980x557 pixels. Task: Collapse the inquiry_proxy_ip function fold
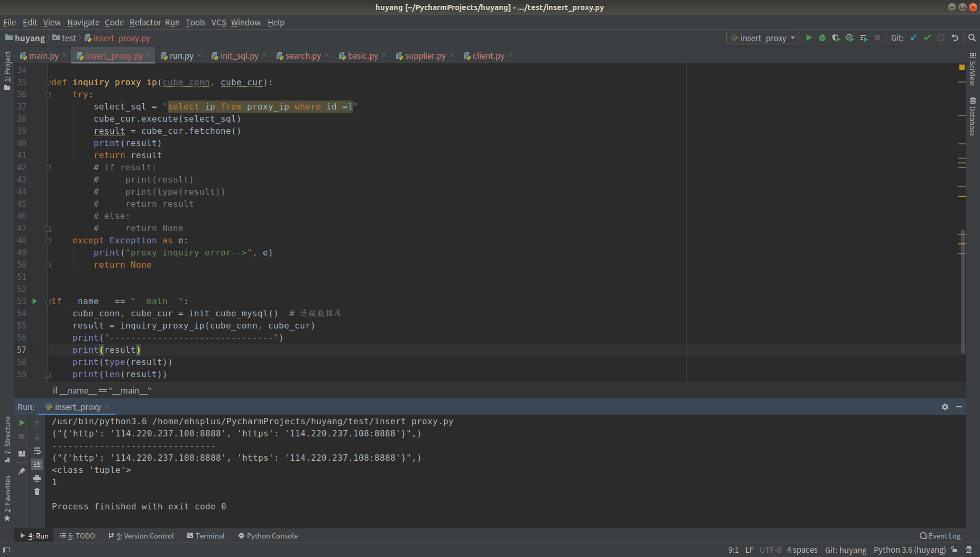pyautogui.click(x=48, y=82)
